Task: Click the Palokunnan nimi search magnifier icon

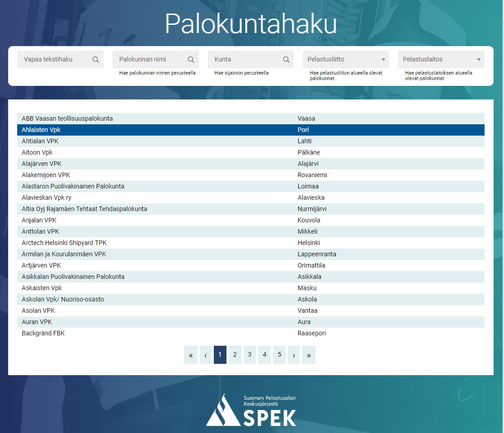Action: pos(191,60)
